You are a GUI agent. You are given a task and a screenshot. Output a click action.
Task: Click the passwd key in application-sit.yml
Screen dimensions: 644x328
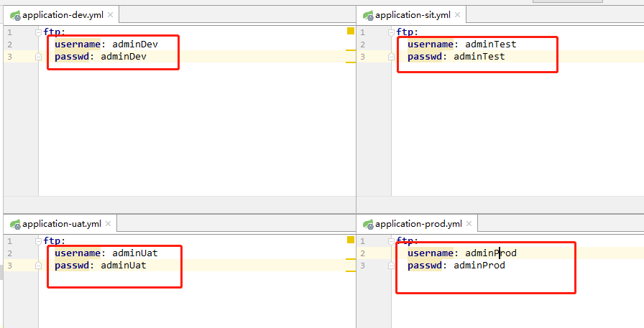tap(425, 57)
